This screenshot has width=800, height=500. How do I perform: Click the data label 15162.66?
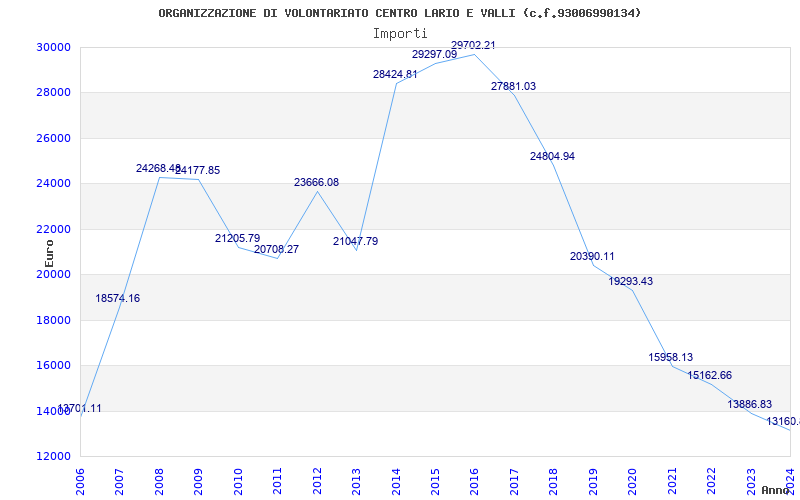pyautogui.click(x=710, y=376)
